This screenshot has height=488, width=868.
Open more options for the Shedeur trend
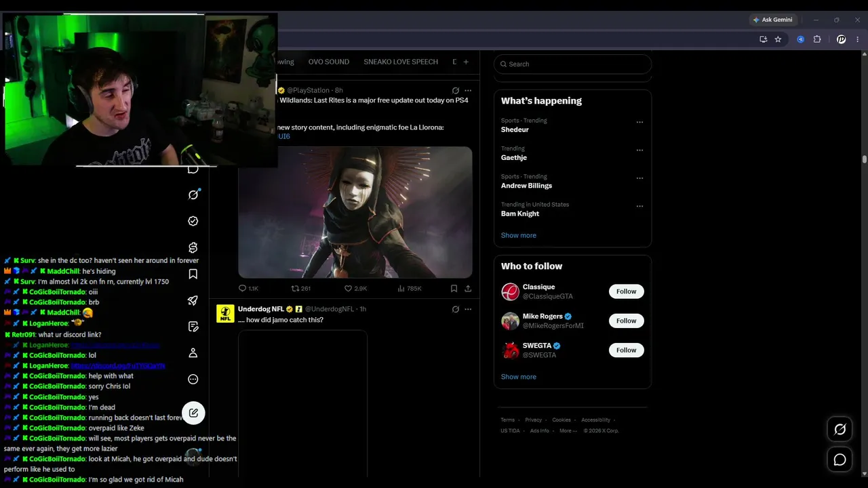639,123
